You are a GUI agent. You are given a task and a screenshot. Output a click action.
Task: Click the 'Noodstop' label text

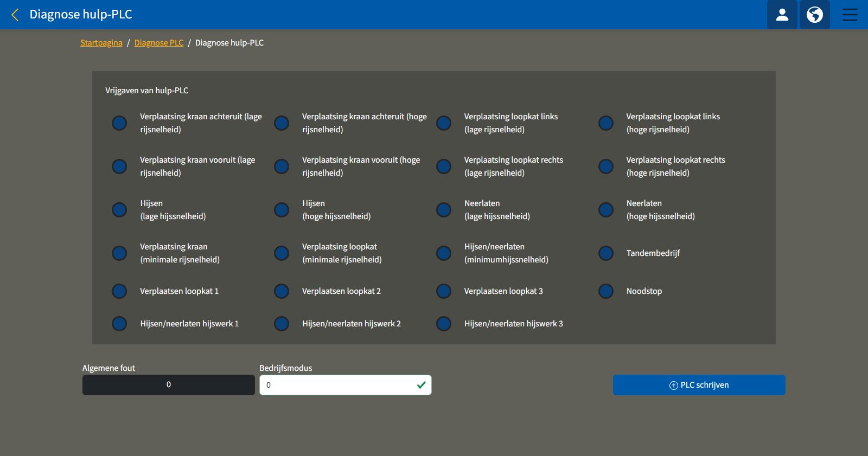coord(644,291)
